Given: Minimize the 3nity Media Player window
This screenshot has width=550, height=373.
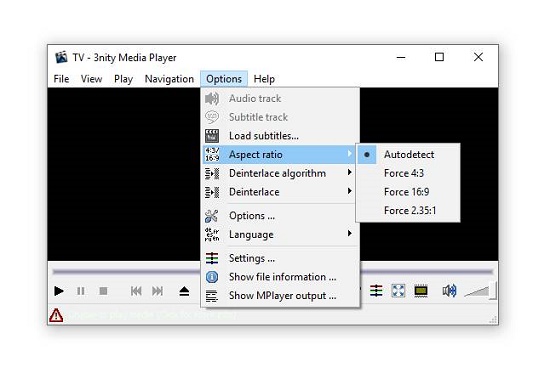Looking at the screenshot, I should click(401, 57).
